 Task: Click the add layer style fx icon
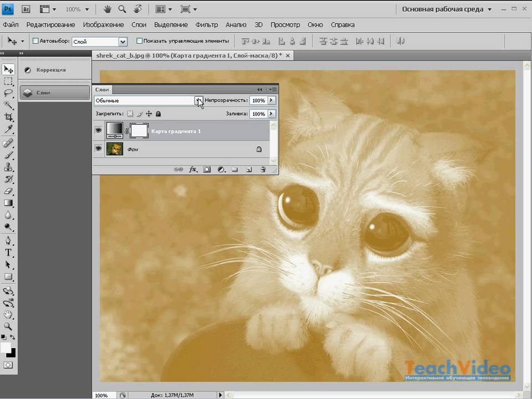pyautogui.click(x=193, y=170)
